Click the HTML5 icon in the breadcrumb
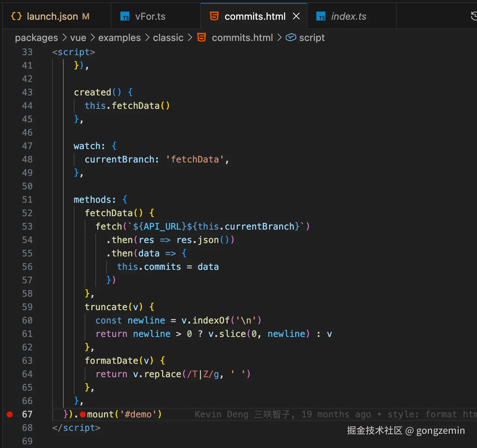The height and width of the screenshot is (448, 477). click(202, 38)
